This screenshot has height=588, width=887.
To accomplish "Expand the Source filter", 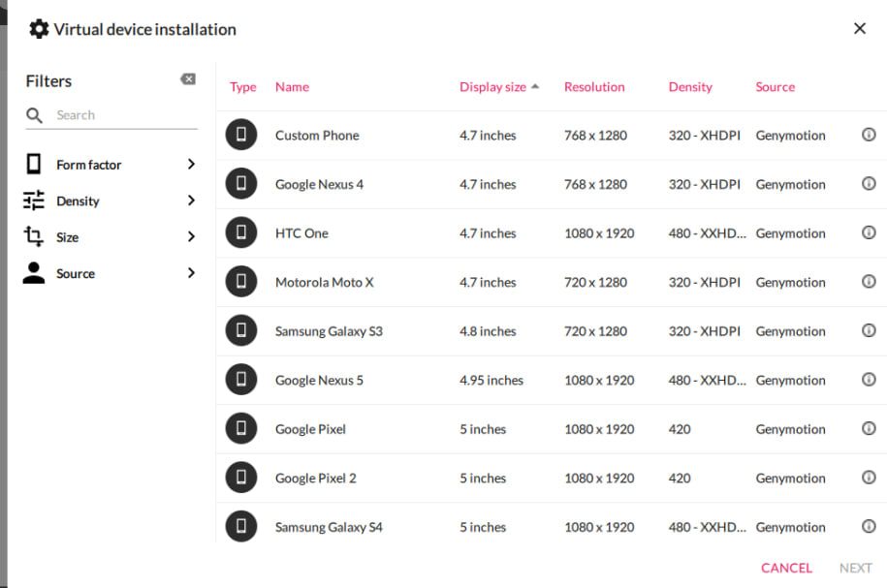I will (x=111, y=273).
